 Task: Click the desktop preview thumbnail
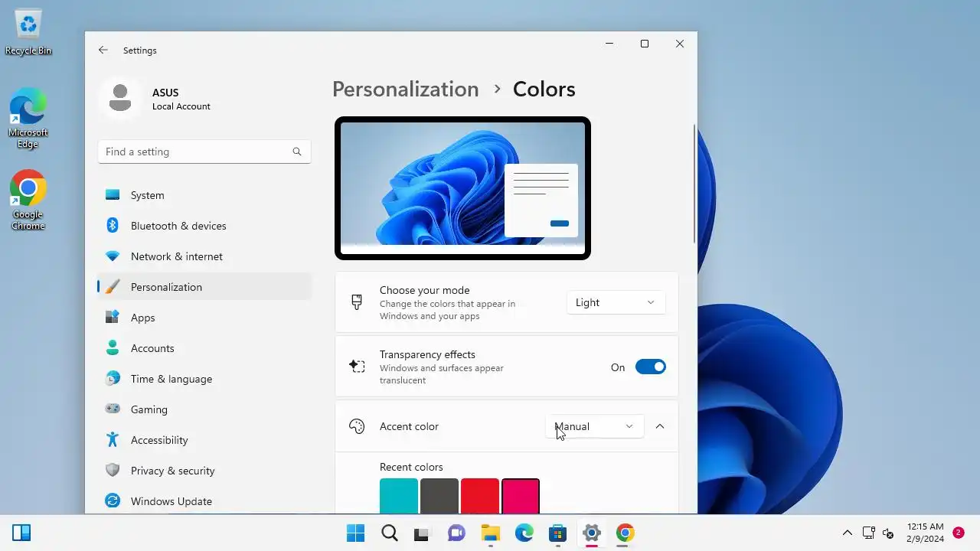pos(462,188)
